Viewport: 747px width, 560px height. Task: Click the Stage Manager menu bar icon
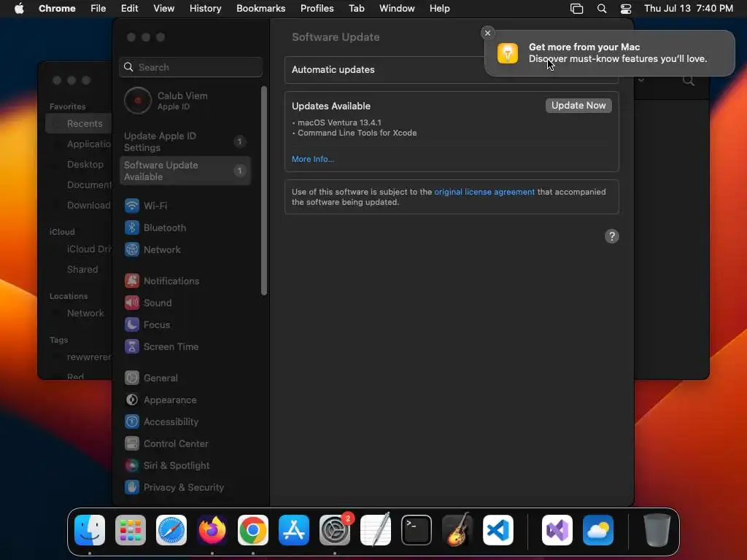pos(576,9)
